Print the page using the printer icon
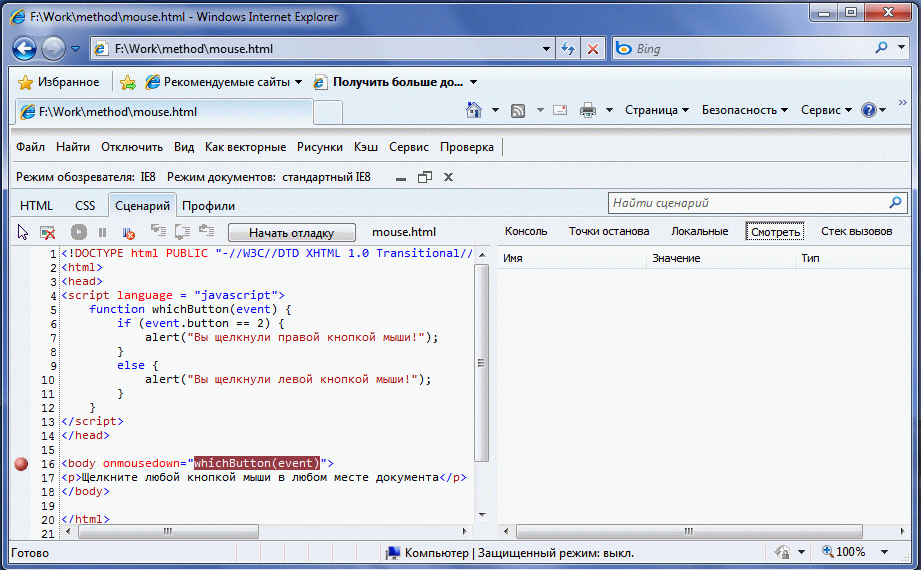The image size is (921, 570). 587,110
